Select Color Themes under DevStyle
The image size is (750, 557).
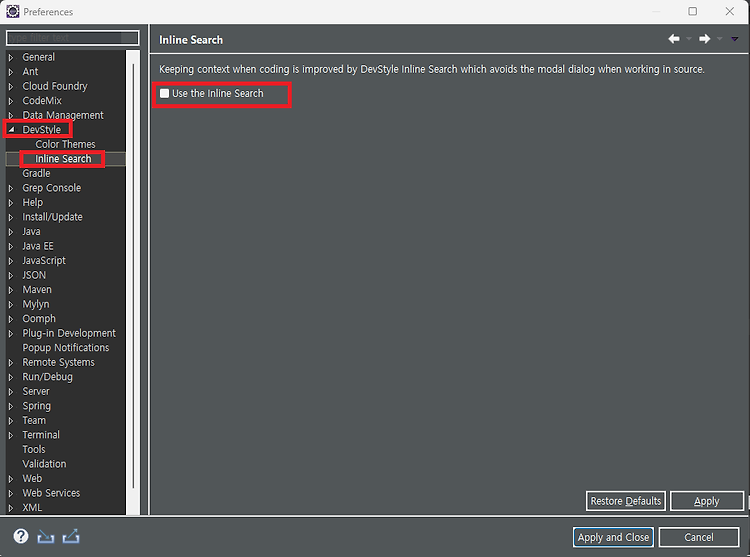65,144
